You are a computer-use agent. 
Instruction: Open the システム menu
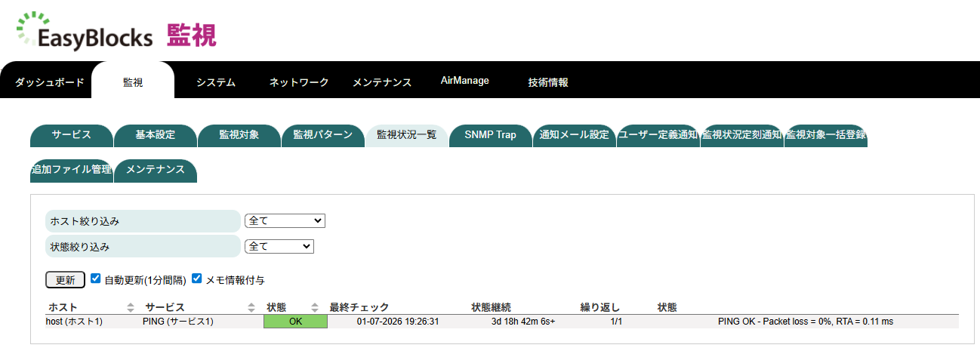(x=216, y=82)
